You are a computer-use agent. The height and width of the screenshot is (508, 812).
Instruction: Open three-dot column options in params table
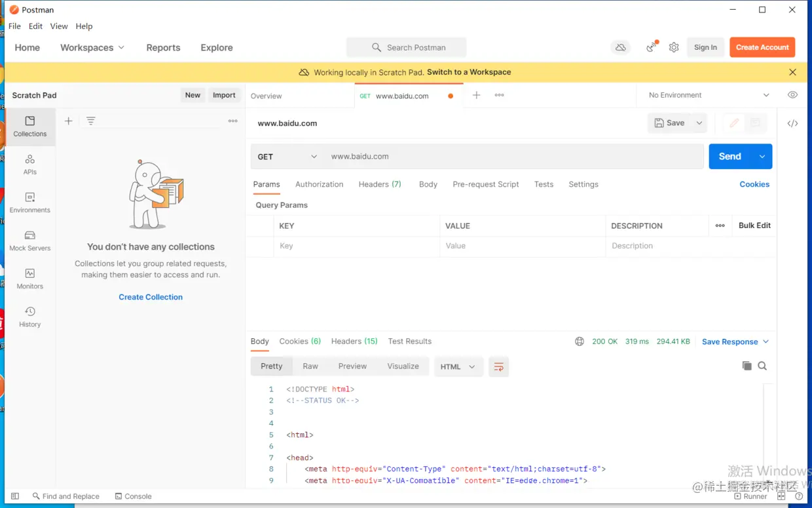(x=720, y=225)
